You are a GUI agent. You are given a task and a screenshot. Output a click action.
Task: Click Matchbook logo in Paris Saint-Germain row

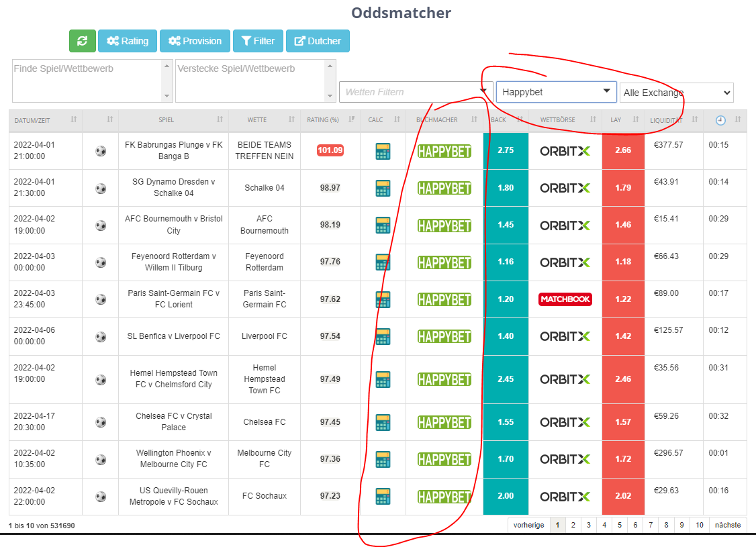(x=565, y=299)
